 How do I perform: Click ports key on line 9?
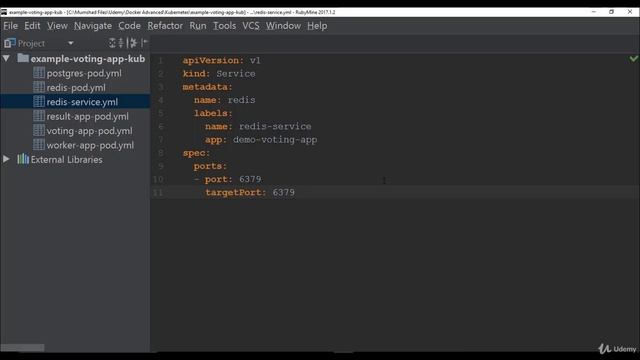[208, 166]
